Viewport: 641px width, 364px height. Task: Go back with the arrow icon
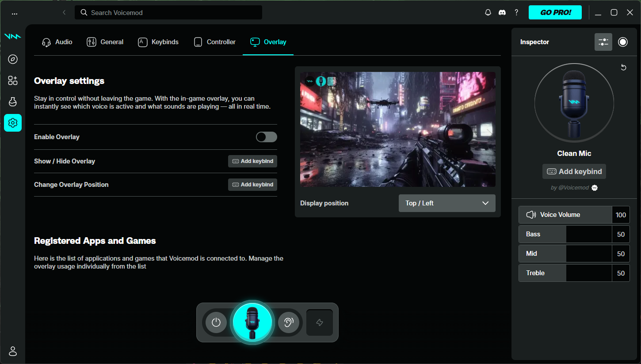click(x=64, y=12)
